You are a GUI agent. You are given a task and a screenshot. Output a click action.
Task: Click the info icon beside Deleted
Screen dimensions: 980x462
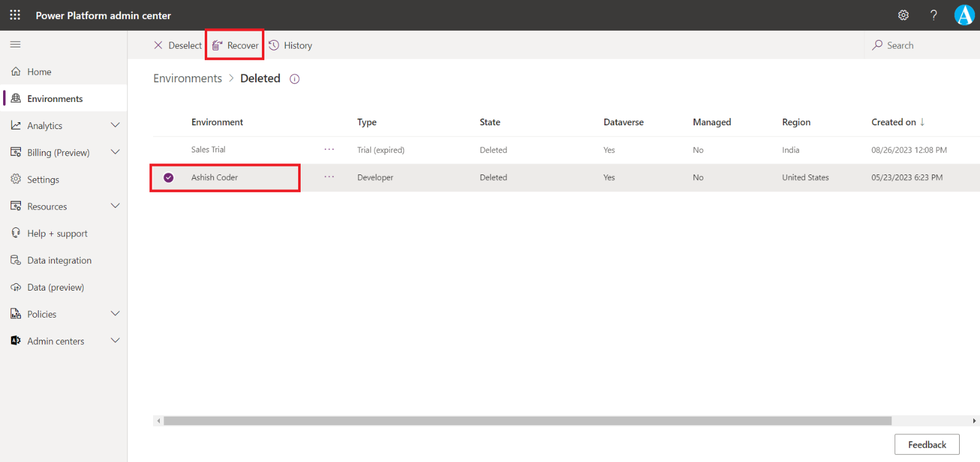[x=294, y=79]
